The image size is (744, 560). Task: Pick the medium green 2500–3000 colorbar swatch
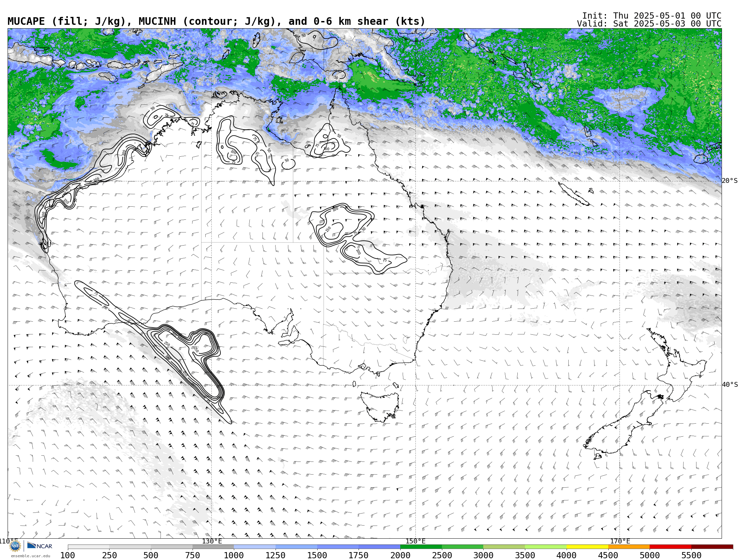tap(463, 547)
